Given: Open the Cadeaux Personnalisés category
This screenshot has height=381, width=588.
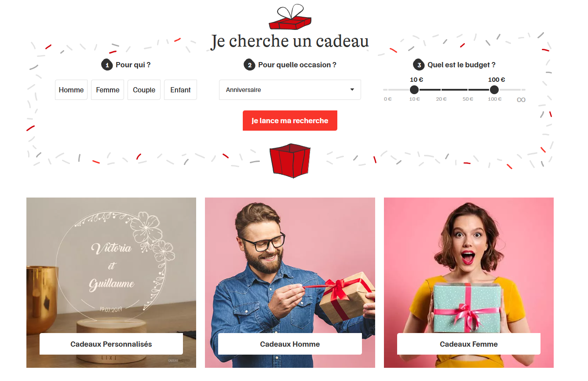Looking at the screenshot, I should (111, 344).
